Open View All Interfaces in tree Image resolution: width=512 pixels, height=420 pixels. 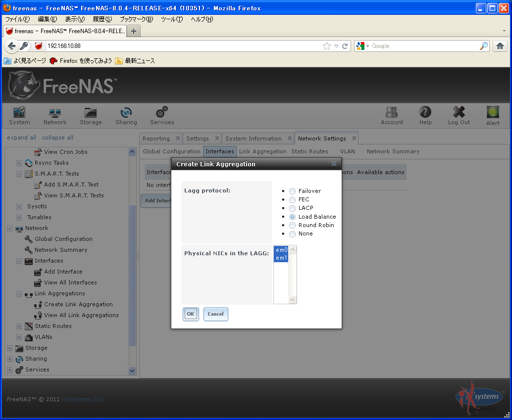click(x=70, y=282)
